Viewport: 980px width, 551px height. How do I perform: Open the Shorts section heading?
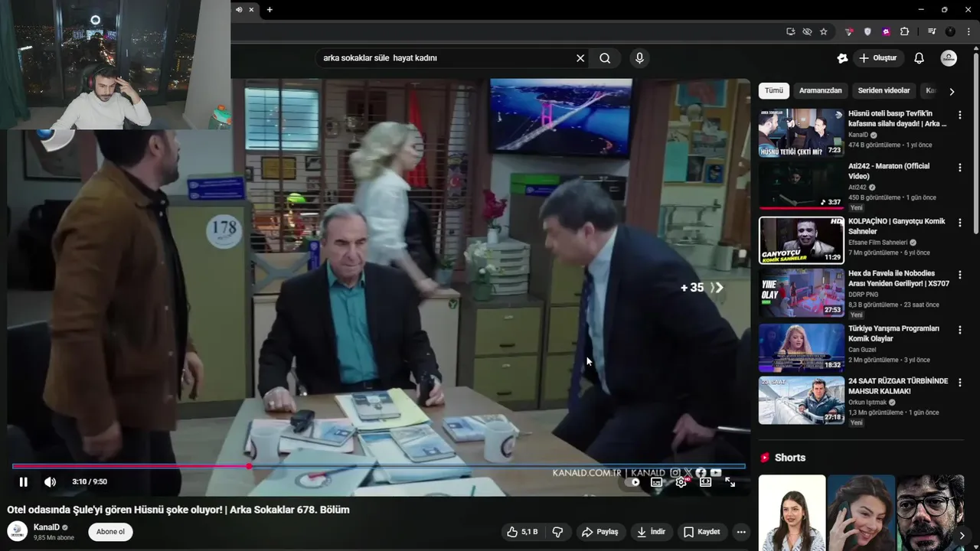pos(790,458)
